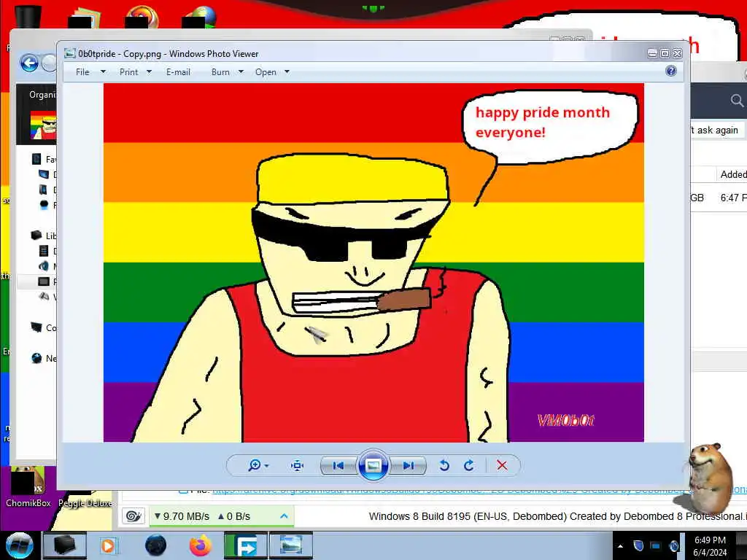Open the zoom magnifier control
Image resolution: width=747 pixels, height=560 pixels.
tap(255, 465)
